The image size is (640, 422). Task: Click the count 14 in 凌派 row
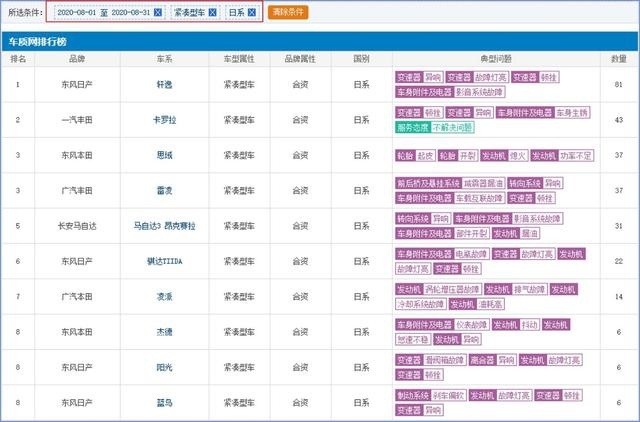click(x=619, y=297)
